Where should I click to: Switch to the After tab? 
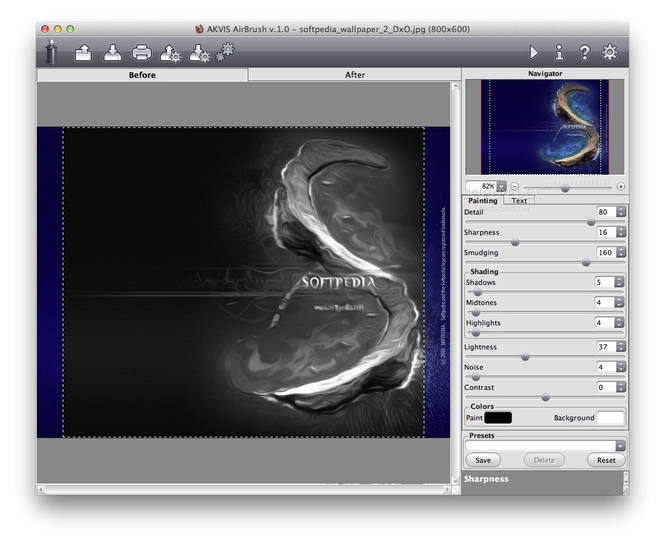tap(355, 75)
